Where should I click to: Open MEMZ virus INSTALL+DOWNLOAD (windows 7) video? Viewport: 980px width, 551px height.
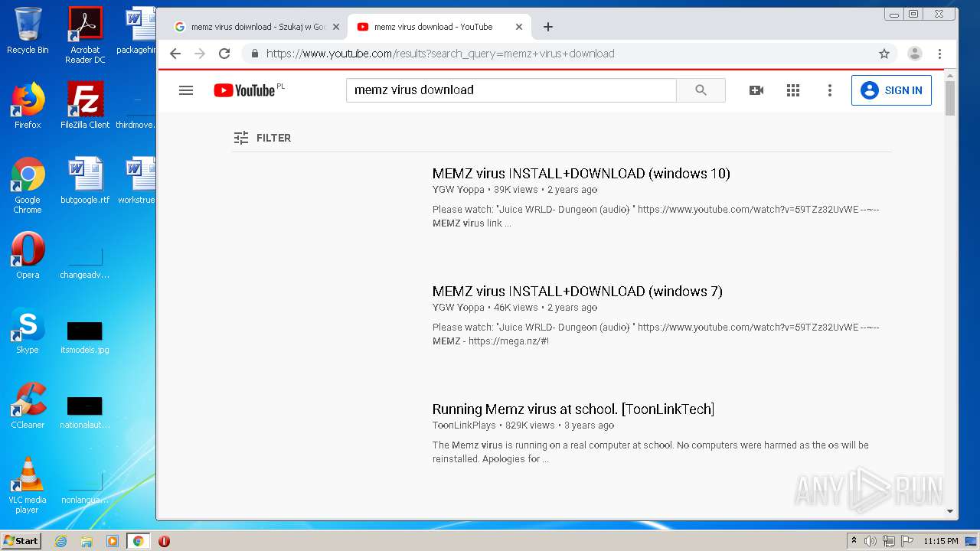[577, 292]
